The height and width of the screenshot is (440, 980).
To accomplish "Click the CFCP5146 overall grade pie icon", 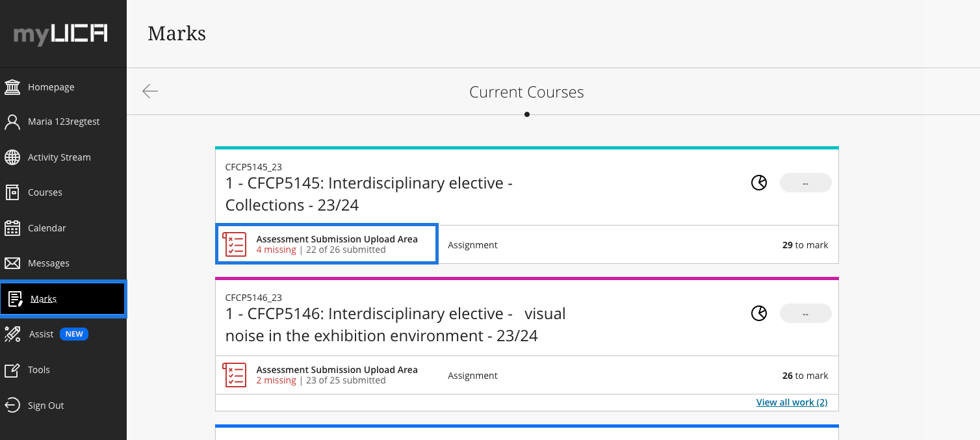I will [x=758, y=314].
